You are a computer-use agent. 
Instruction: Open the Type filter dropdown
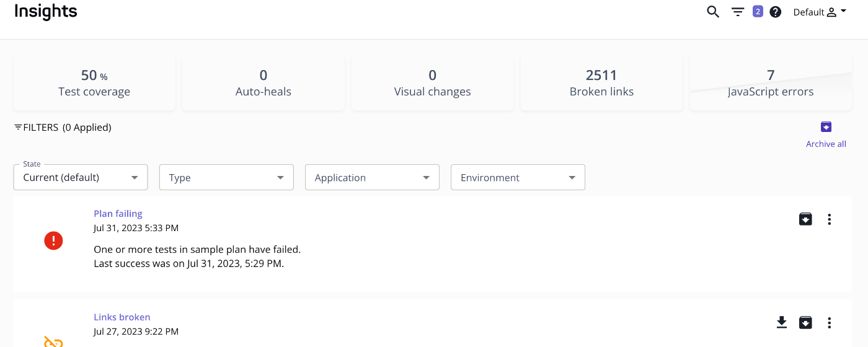pos(226,177)
